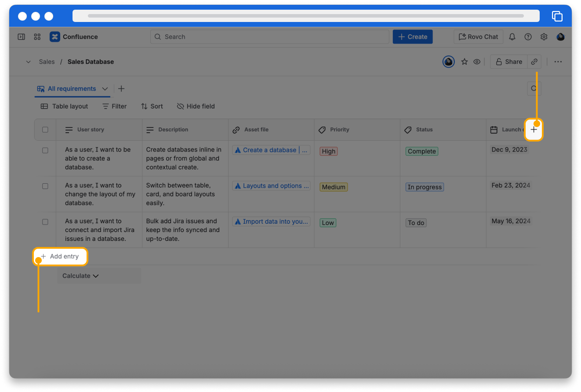Click the Add entry button
Image resolution: width=581 pixels, height=392 pixels.
(60, 257)
